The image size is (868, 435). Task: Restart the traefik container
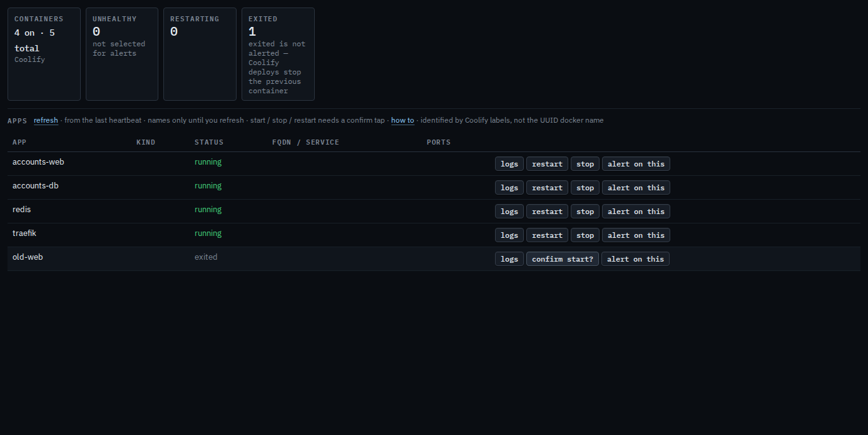[547, 235]
